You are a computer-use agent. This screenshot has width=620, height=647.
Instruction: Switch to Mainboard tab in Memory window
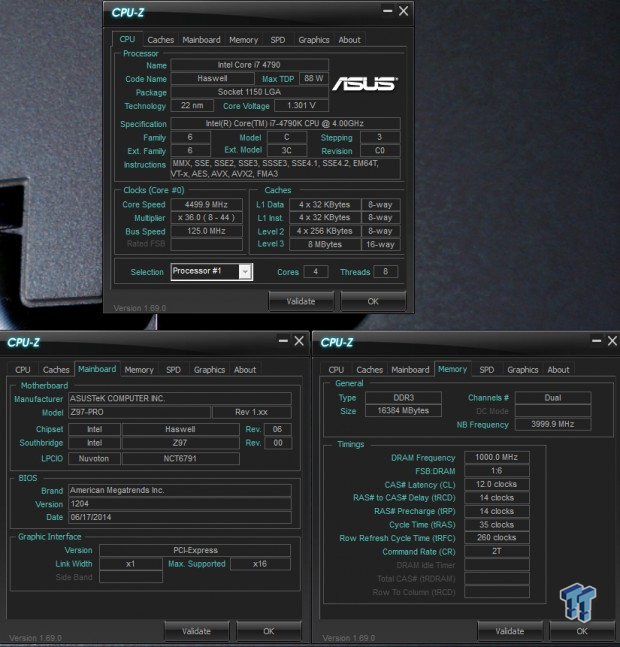410,370
